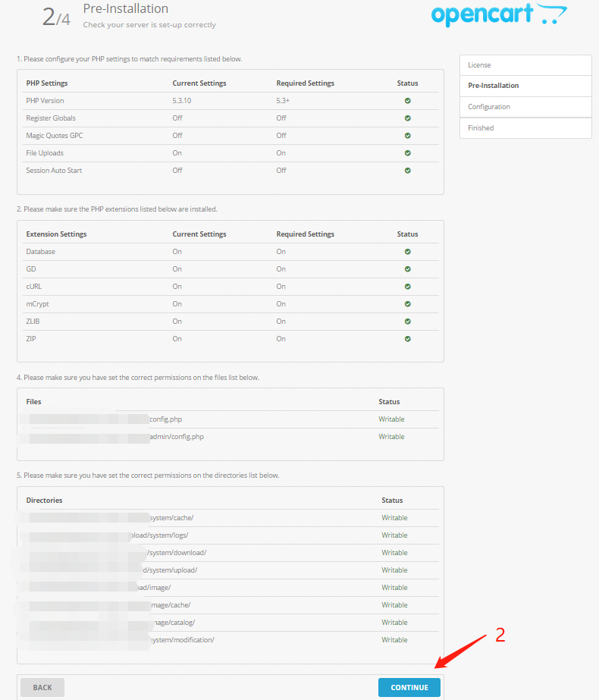Select the 'Register Globals' label
Image resolution: width=599 pixels, height=700 pixels.
tap(51, 118)
